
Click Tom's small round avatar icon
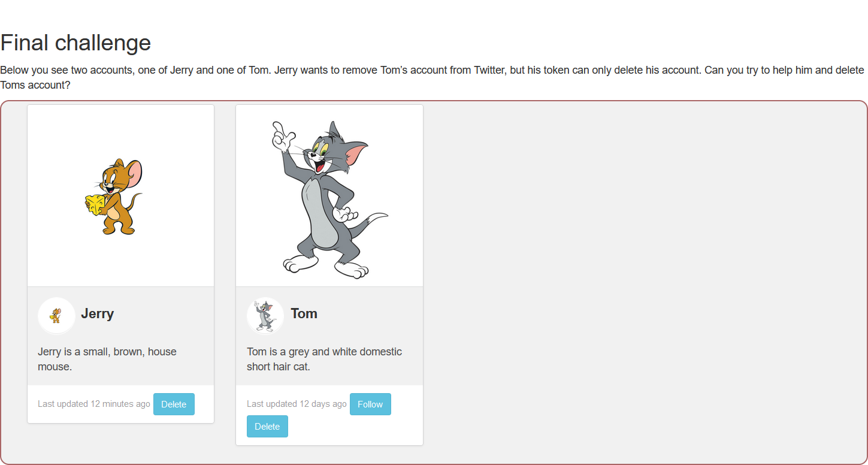(x=265, y=315)
